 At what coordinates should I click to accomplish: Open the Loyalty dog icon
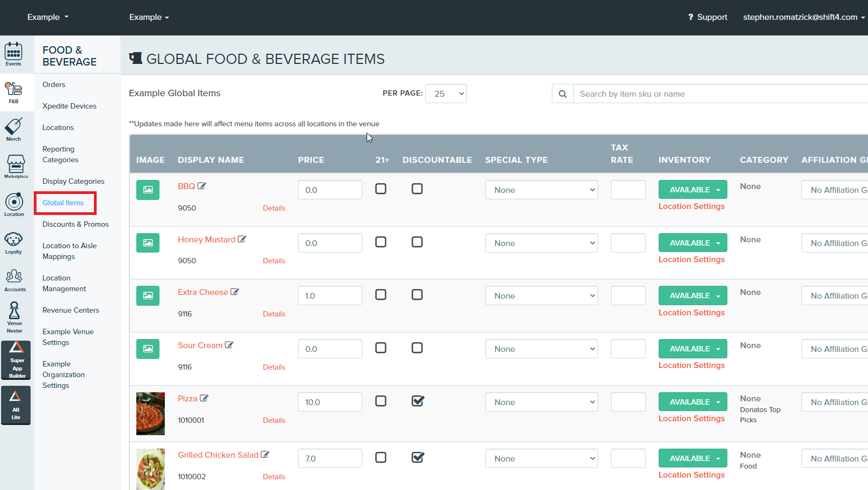pyautogui.click(x=13, y=242)
